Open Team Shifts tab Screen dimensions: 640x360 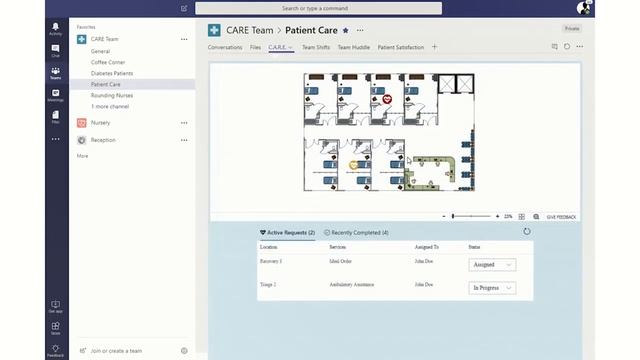[316, 47]
